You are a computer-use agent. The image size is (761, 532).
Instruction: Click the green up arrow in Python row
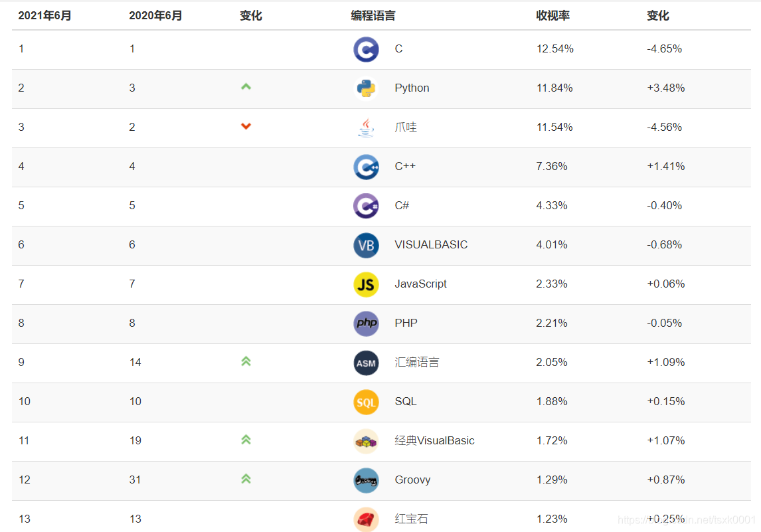click(x=246, y=87)
